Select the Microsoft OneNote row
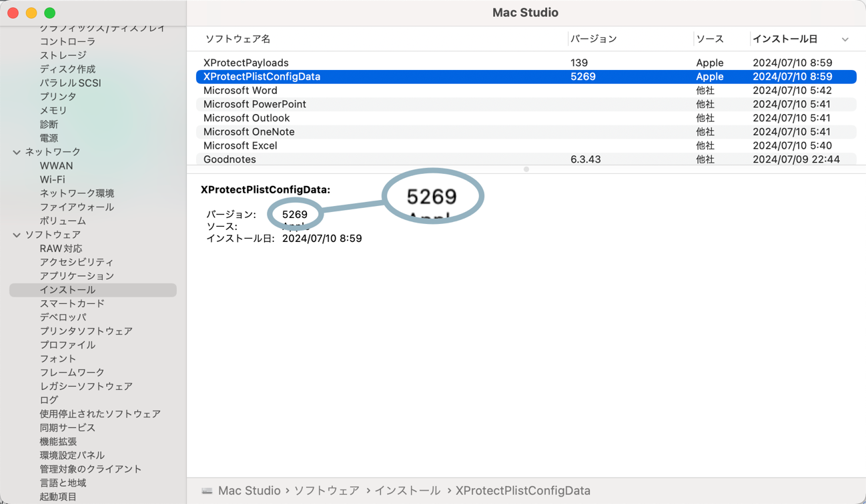The height and width of the screenshot is (504, 866). [526, 132]
